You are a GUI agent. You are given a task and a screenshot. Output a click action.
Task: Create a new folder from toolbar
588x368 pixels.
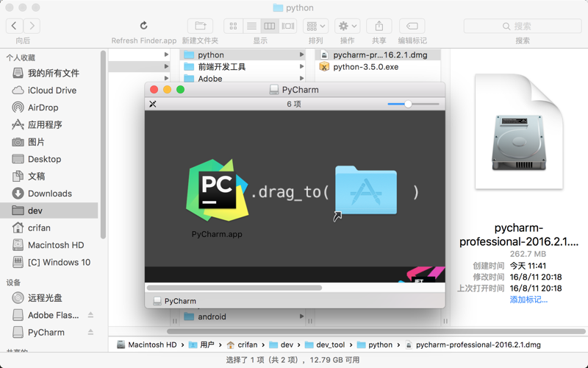200,26
